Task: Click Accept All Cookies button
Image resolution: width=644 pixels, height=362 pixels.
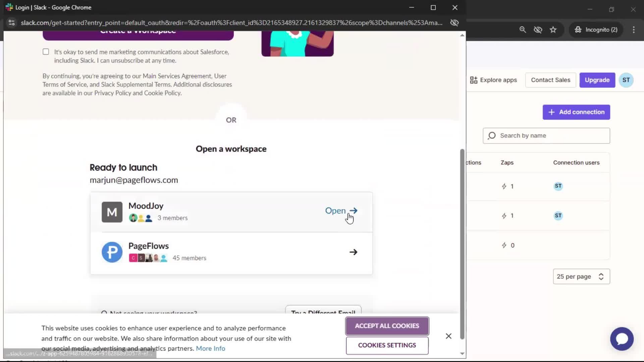Action: pos(387,326)
